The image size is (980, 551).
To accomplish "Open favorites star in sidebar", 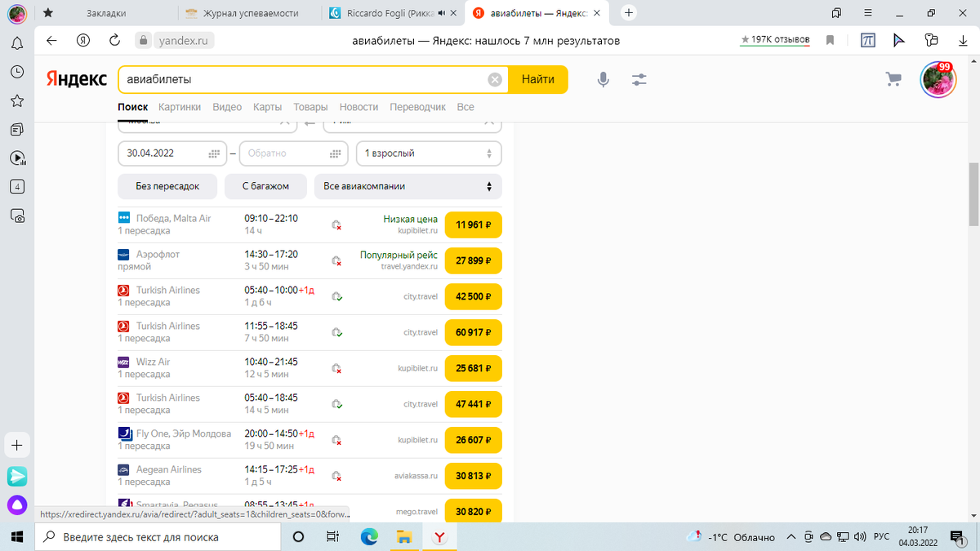I will pyautogui.click(x=17, y=100).
